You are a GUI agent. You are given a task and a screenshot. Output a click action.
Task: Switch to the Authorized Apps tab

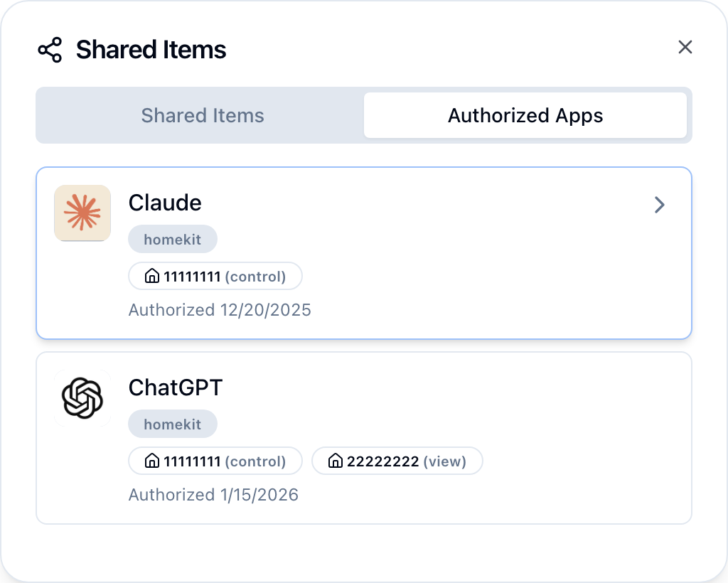coord(525,115)
